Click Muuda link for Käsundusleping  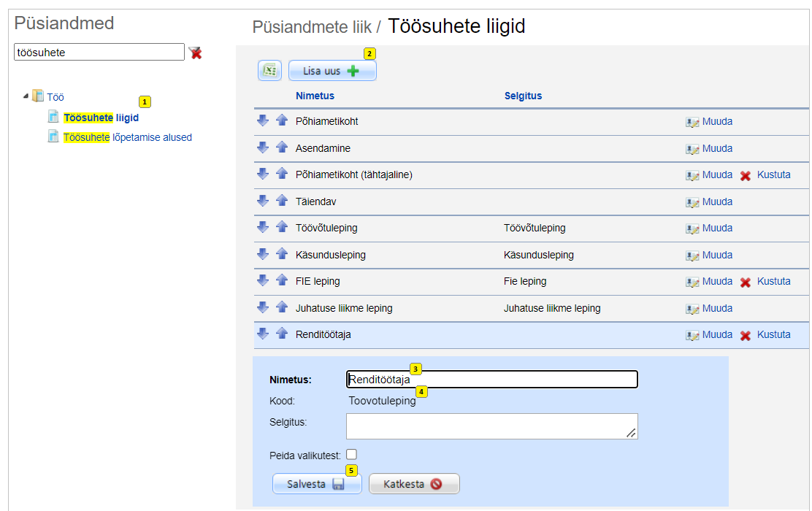[x=716, y=255]
